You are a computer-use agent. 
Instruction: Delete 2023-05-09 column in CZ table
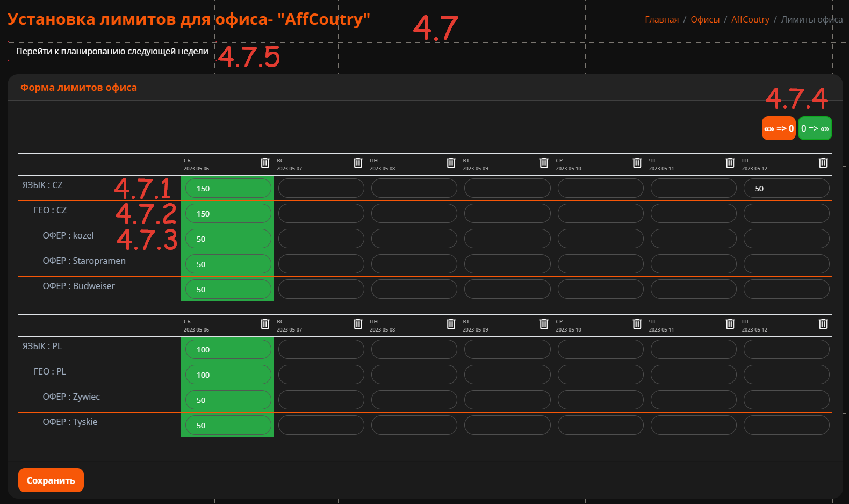tap(544, 163)
